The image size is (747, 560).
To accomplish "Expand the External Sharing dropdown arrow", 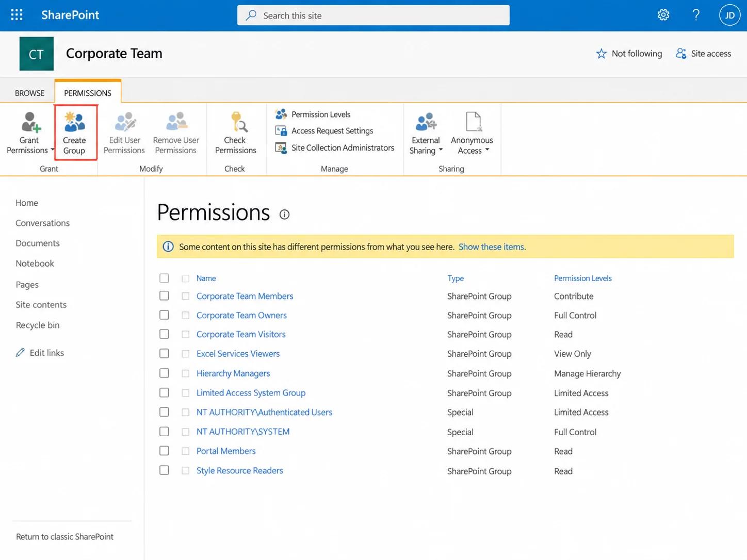I will pyautogui.click(x=441, y=150).
